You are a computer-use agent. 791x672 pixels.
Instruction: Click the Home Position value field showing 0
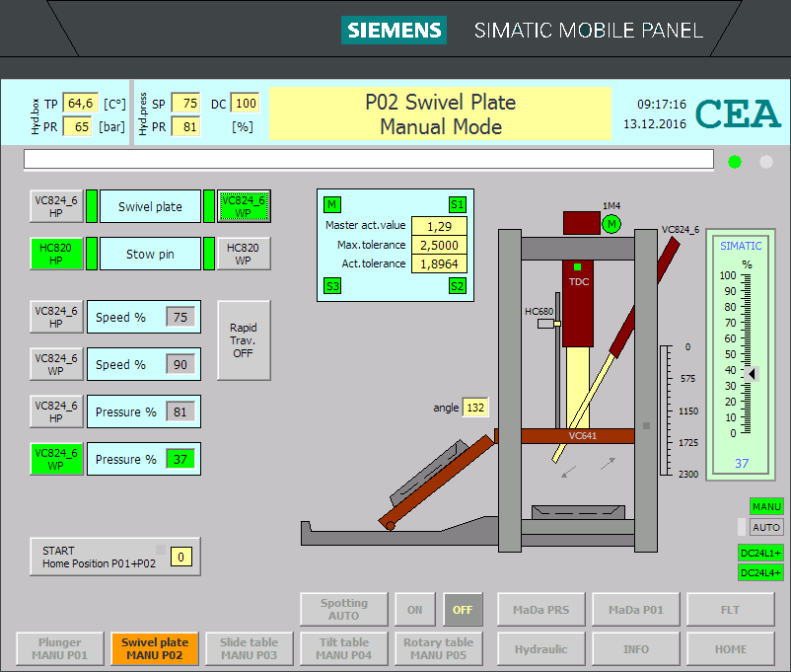[x=181, y=557]
